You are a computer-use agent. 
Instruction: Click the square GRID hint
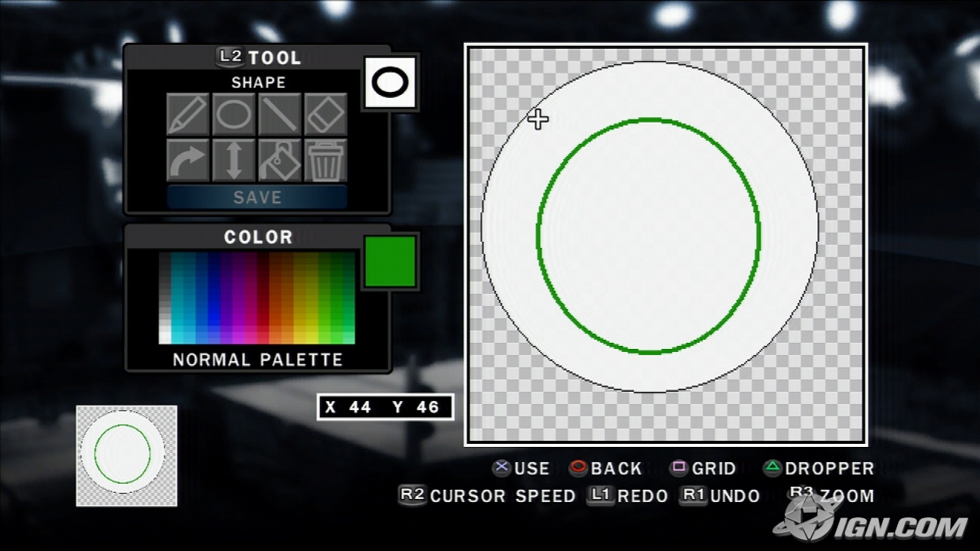(x=703, y=468)
